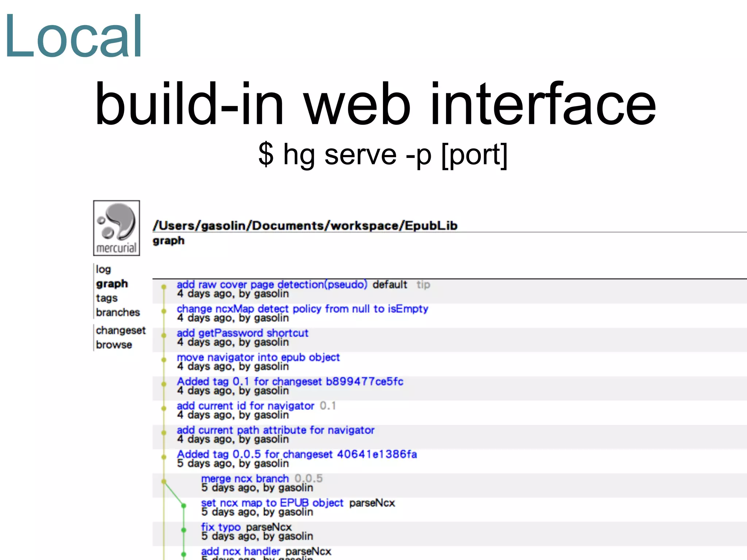The height and width of the screenshot is (560, 747).
Task: Select graph in the sidebar
Action: click(x=112, y=284)
